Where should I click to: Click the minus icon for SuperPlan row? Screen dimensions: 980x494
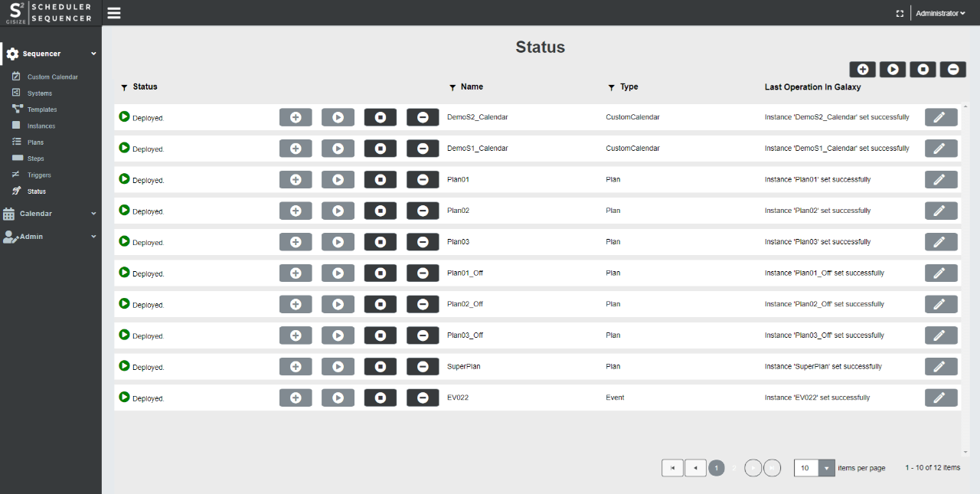(x=423, y=367)
